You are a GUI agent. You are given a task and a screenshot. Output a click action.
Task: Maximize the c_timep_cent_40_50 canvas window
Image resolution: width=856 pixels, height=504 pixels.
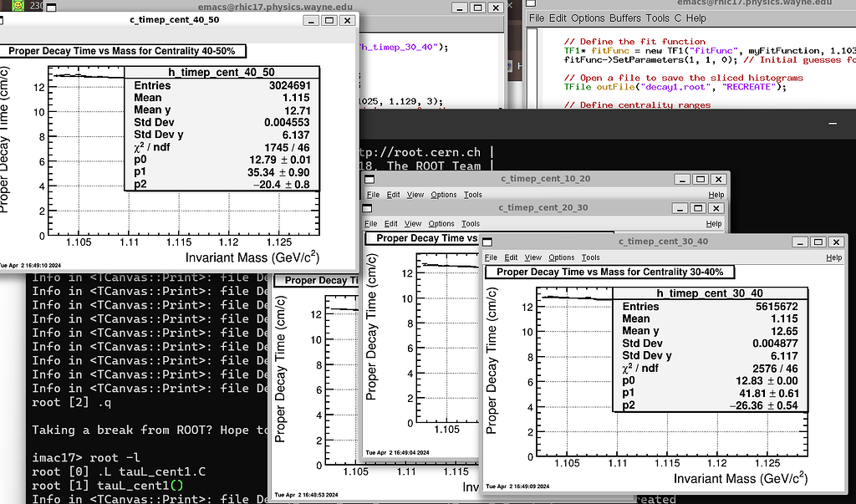click(x=329, y=20)
